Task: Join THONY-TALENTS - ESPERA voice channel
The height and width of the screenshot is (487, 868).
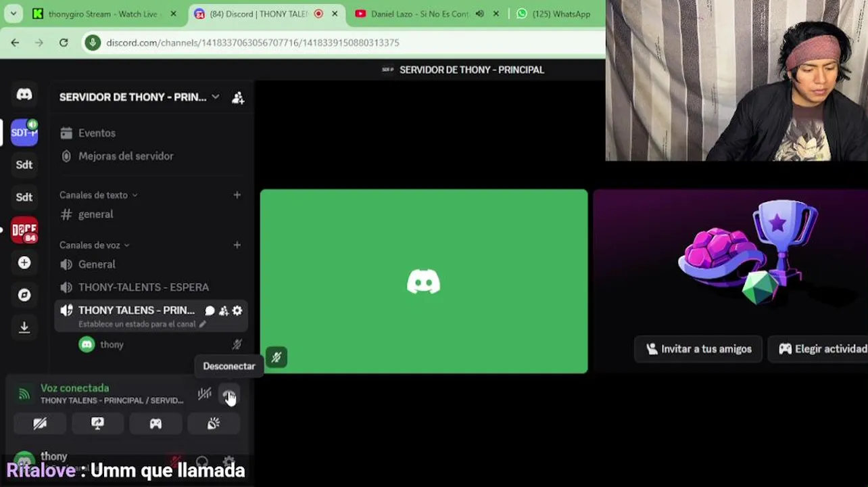Action: (150, 287)
